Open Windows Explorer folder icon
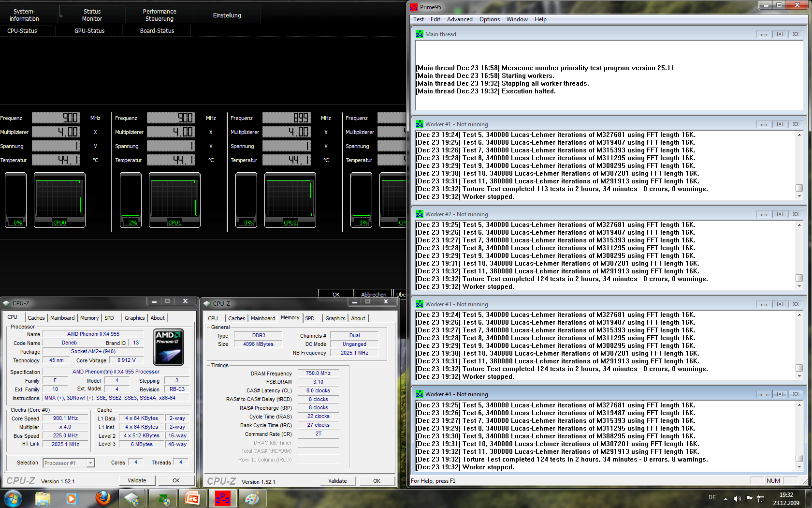This screenshot has height=508, width=812. [43, 498]
